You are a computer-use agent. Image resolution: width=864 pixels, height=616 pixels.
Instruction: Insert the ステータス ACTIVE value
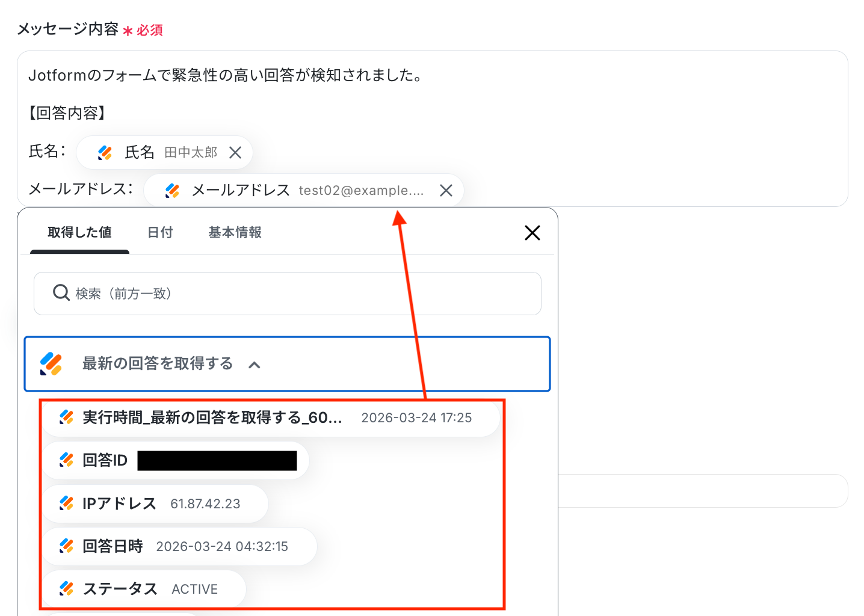coord(144,589)
